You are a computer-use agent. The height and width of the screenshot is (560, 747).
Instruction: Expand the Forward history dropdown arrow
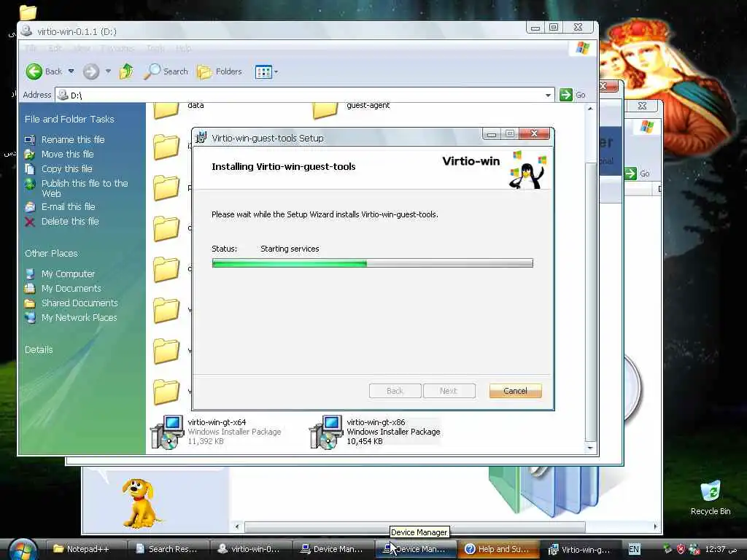point(108,71)
